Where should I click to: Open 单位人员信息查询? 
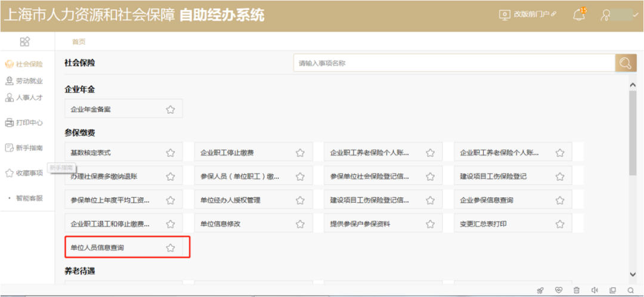[x=98, y=247]
